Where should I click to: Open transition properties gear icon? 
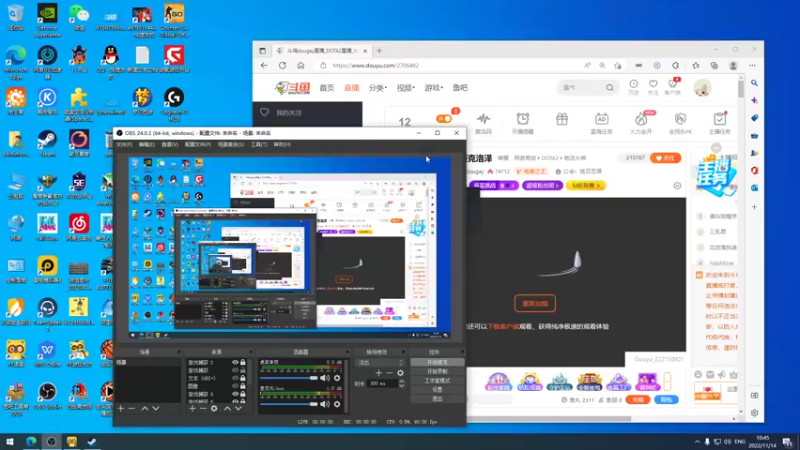tap(401, 373)
